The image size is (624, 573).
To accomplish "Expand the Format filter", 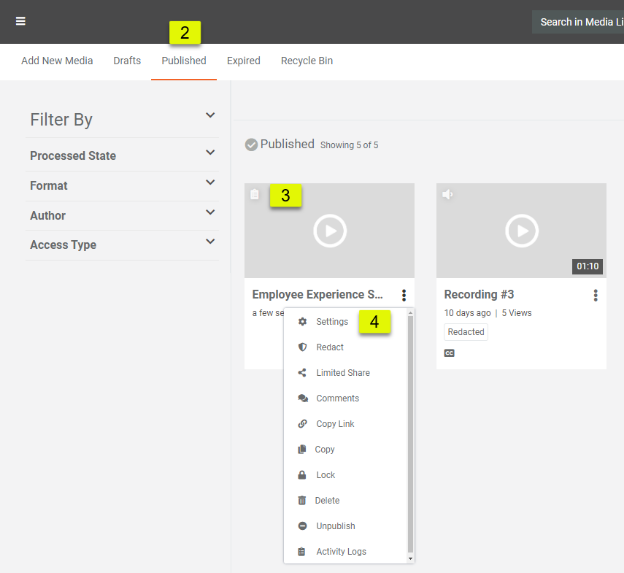I will pos(210,183).
